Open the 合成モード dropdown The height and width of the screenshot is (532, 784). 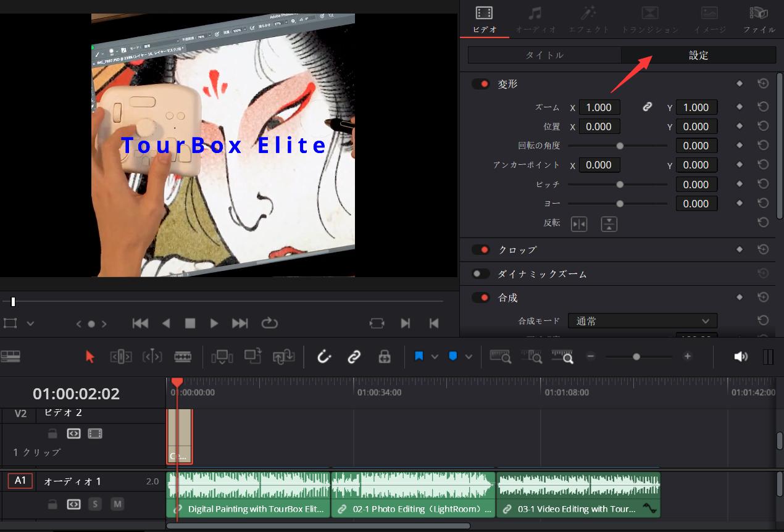click(643, 321)
